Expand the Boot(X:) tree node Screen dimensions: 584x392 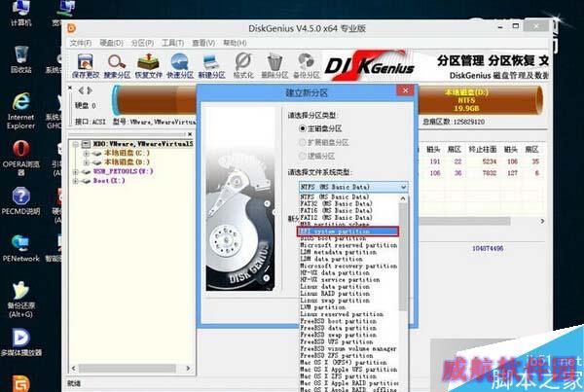76,181
